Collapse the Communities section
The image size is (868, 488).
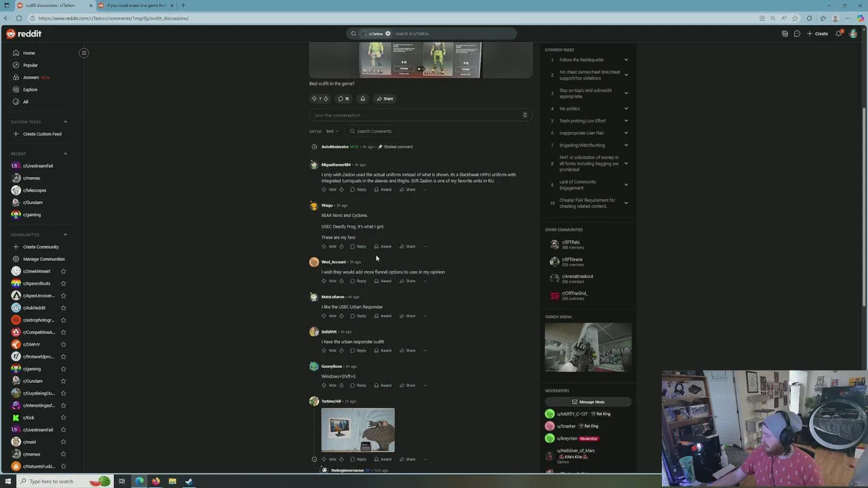[x=65, y=235]
